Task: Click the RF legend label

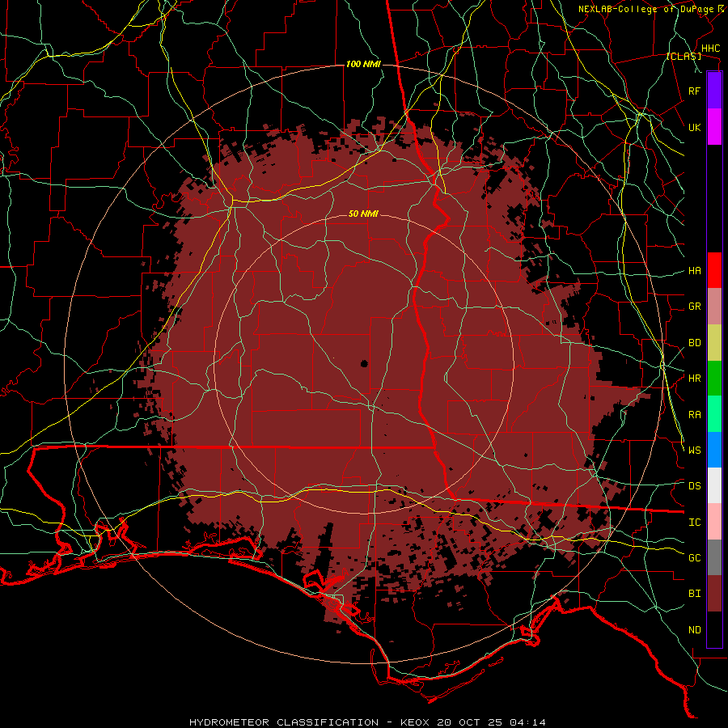Action: point(694,91)
